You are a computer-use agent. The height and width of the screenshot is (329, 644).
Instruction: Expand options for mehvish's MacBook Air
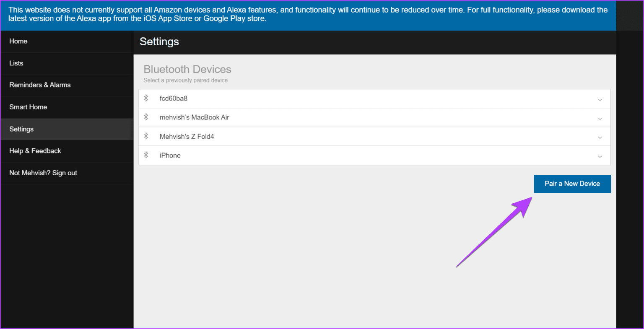pos(600,117)
